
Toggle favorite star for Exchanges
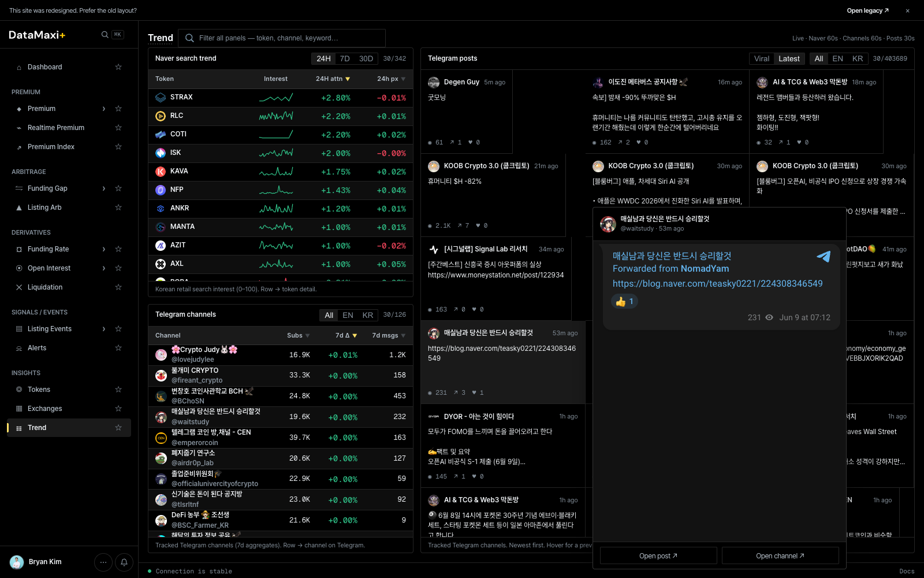point(118,409)
